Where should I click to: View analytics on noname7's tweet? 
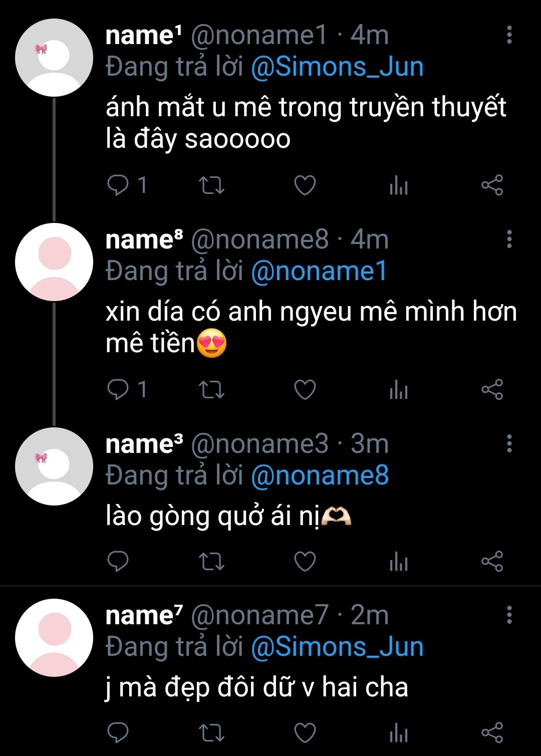tap(398, 733)
